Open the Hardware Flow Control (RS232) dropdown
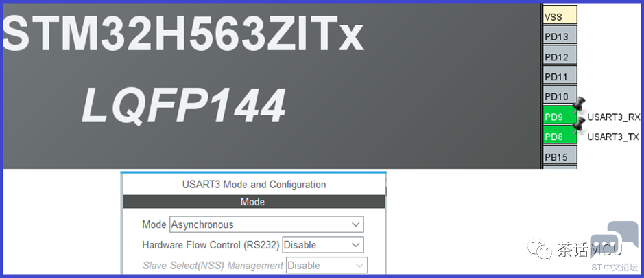Viewport: 644px width, 278px height. 323,244
